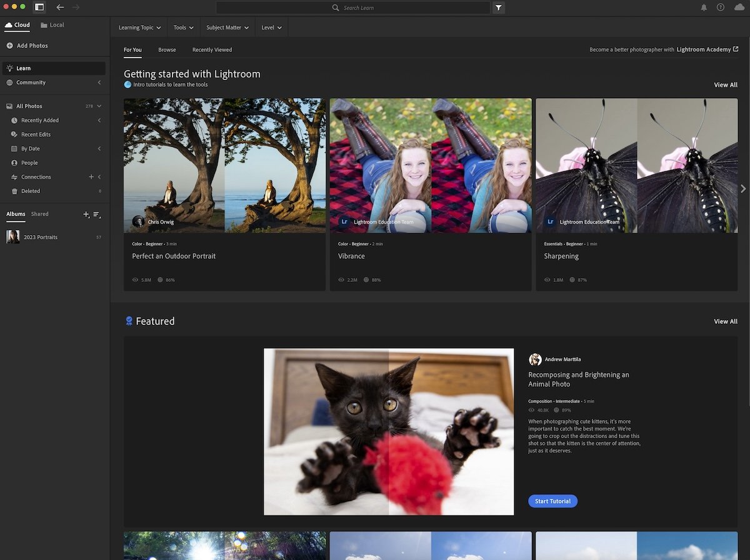Click the filter funnel icon beside search

point(498,7)
